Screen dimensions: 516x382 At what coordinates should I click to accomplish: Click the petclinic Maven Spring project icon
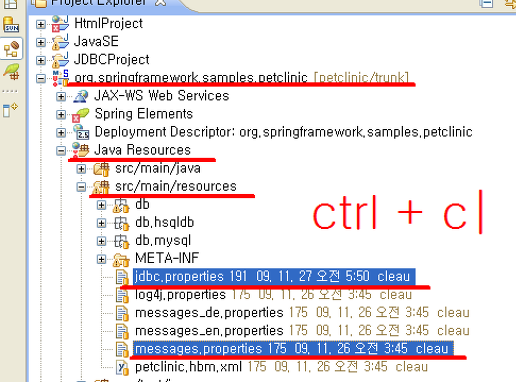tap(60, 77)
